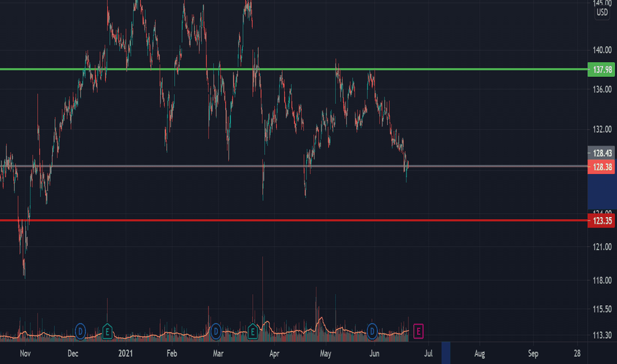Select the green horizontal line at 137.98
The height and width of the screenshot is (364, 617).
pyautogui.click(x=293, y=69)
